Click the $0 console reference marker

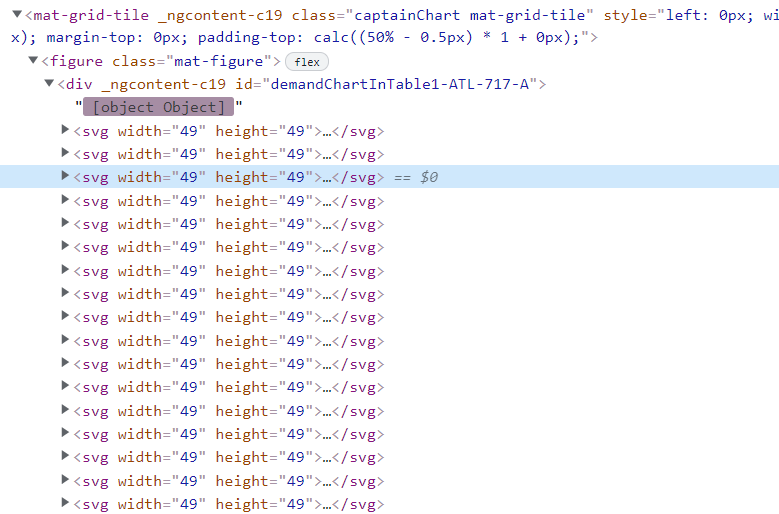(429, 177)
